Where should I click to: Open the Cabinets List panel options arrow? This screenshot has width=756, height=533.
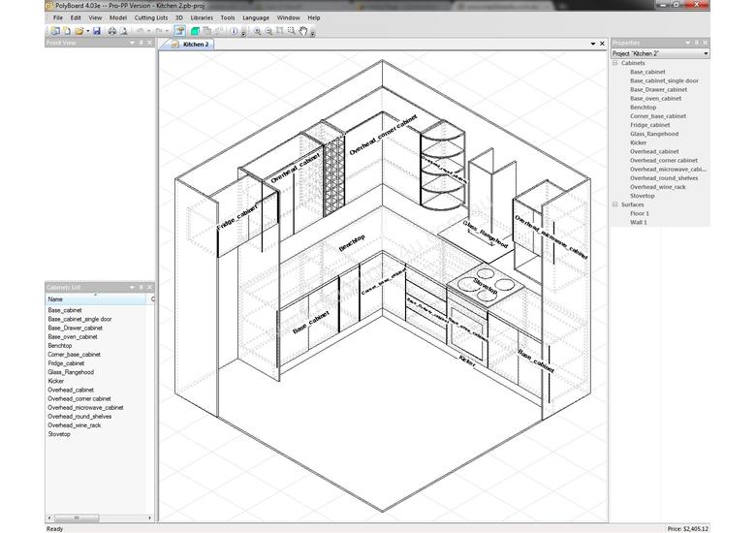click(132, 287)
